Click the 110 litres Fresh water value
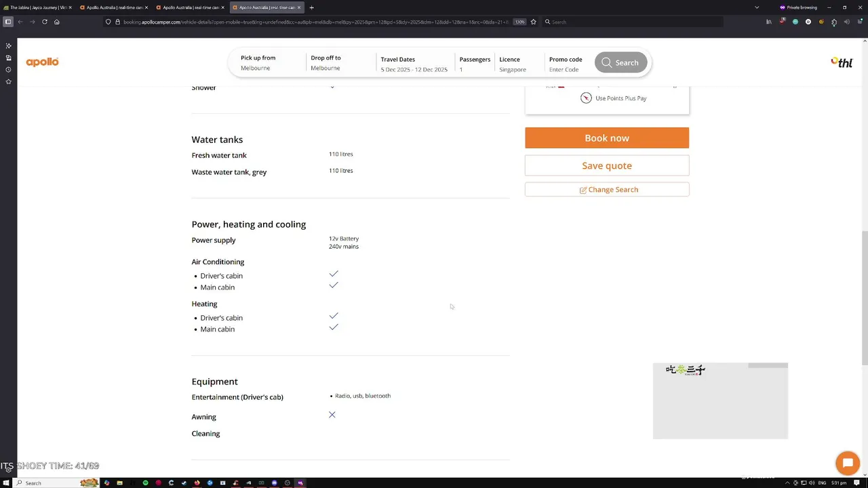The image size is (868, 488). coord(341,154)
